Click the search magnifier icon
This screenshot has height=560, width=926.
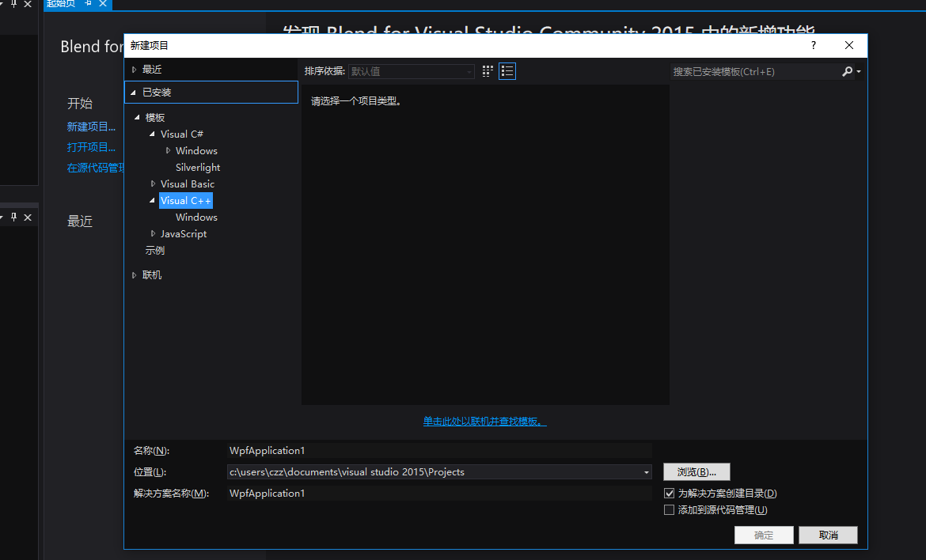pos(848,71)
